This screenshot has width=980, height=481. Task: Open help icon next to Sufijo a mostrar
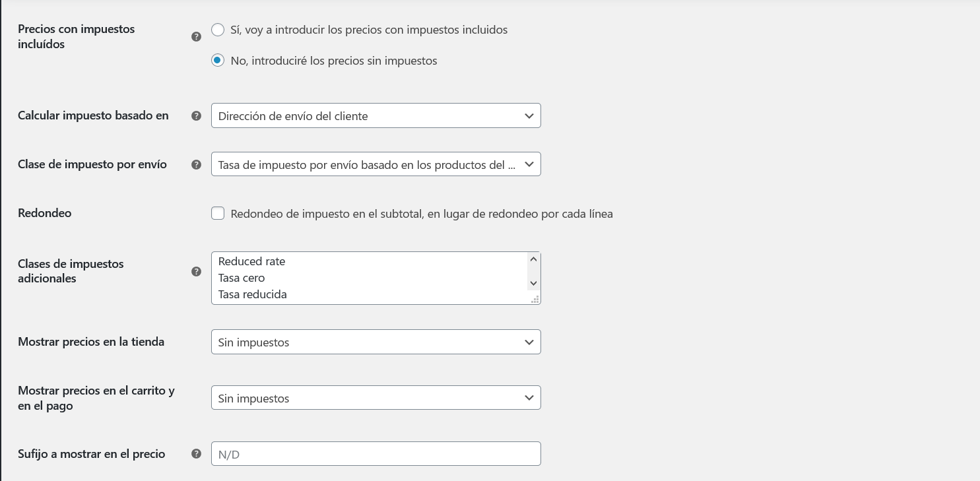(x=196, y=454)
